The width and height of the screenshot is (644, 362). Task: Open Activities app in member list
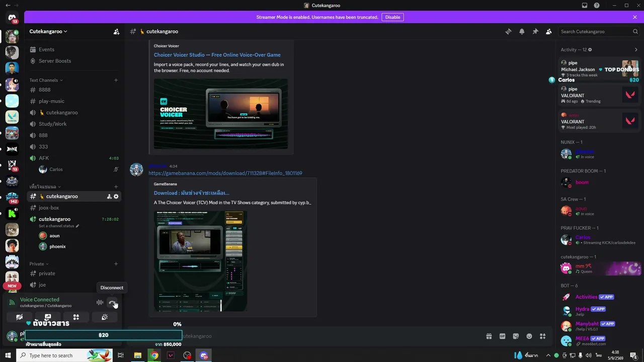pyautogui.click(x=599, y=297)
